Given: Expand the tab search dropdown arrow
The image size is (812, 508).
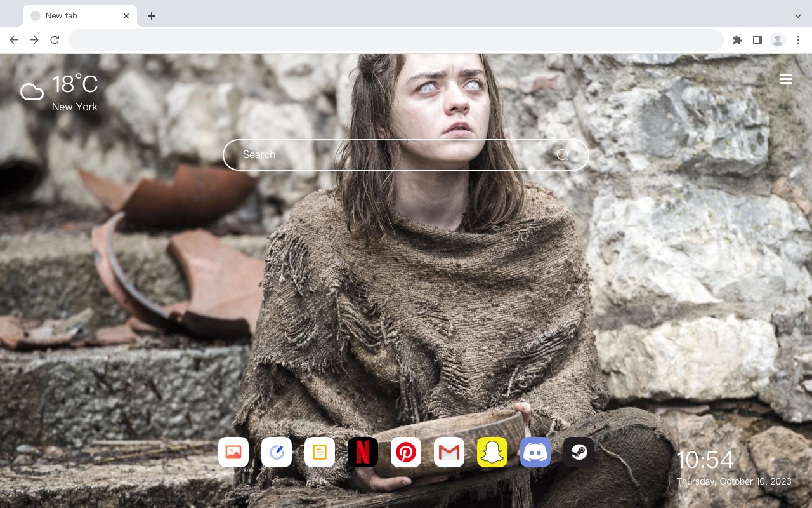Looking at the screenshot, I should coord(798,16).
